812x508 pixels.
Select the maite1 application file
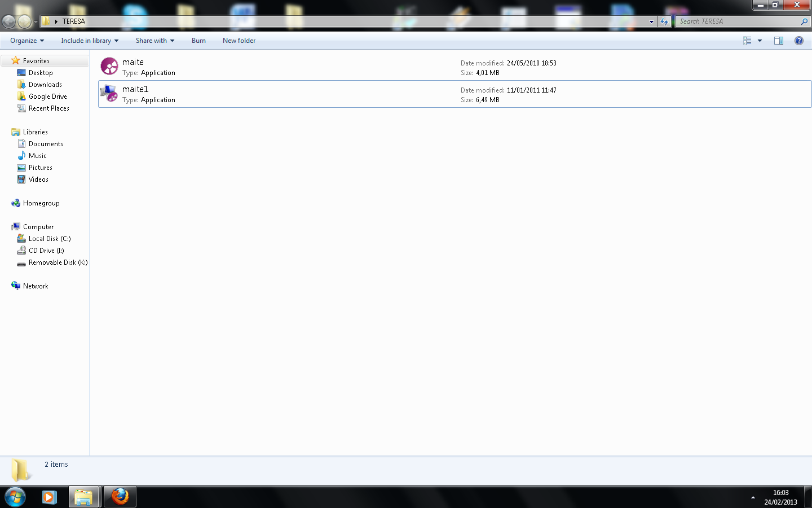pos(455,94)
